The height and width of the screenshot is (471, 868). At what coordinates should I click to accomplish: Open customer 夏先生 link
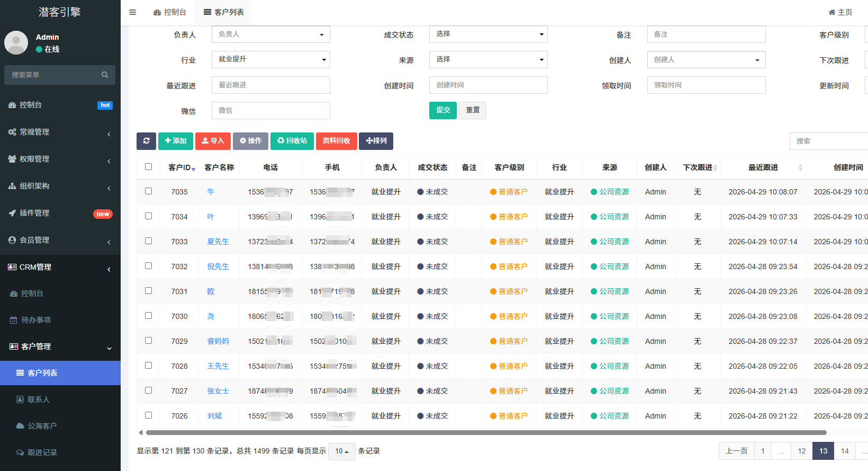[218, 242]
